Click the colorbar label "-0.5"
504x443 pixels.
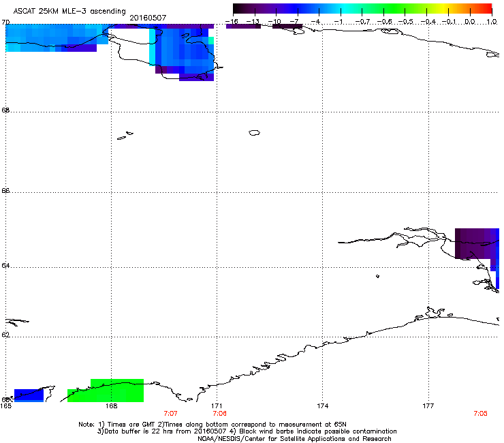click(x=406, y=22)
